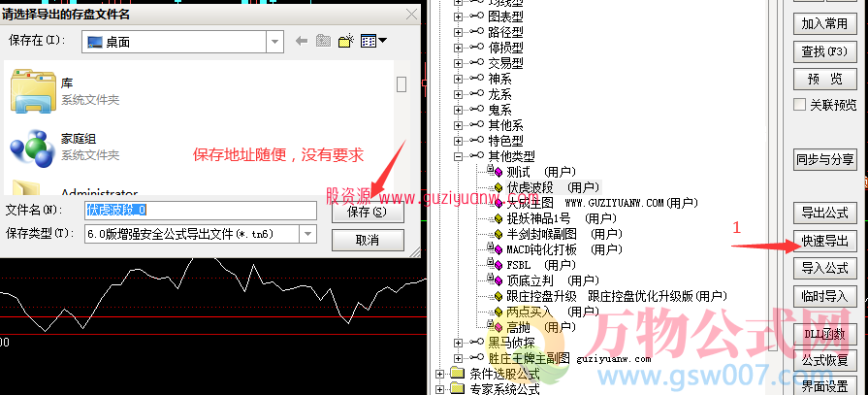Open the 家庭组 folder icon
Viewport: 868px width, 395px height.
click(x=32, y=148)
